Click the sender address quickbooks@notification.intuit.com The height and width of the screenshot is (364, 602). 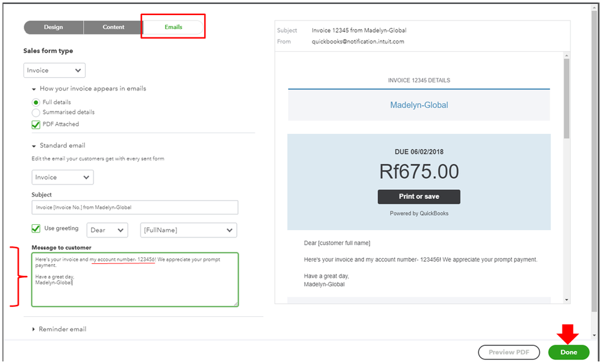tap(358, 42)
